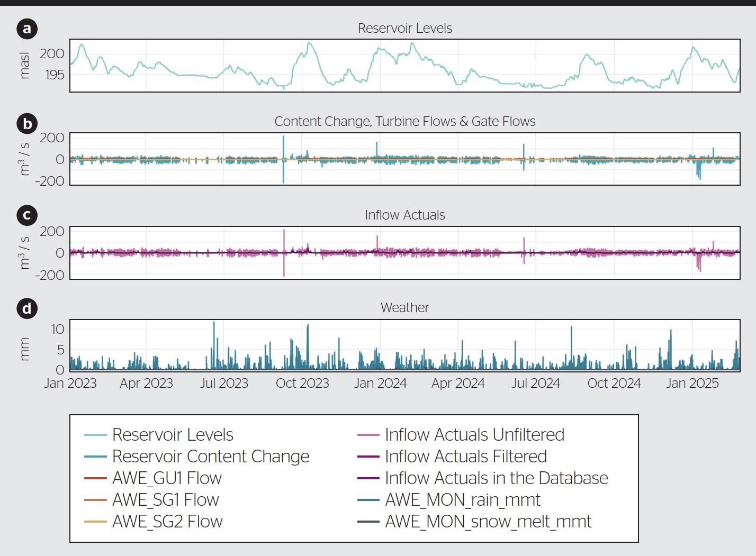Screen dimensions: 756x556
Task: Select the Reservoir Levels legend entry
Action: click(x=173, y=435)
